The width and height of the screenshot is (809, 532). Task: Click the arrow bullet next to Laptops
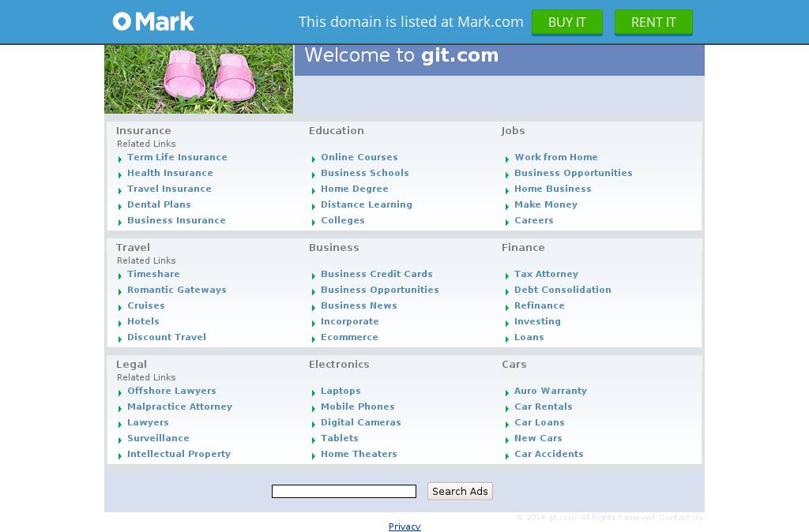tap(314, 392)
